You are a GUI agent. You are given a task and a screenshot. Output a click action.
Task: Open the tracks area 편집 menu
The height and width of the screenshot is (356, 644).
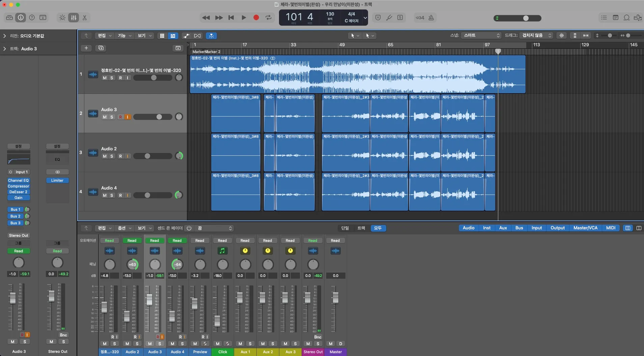(x=105, y=36)
